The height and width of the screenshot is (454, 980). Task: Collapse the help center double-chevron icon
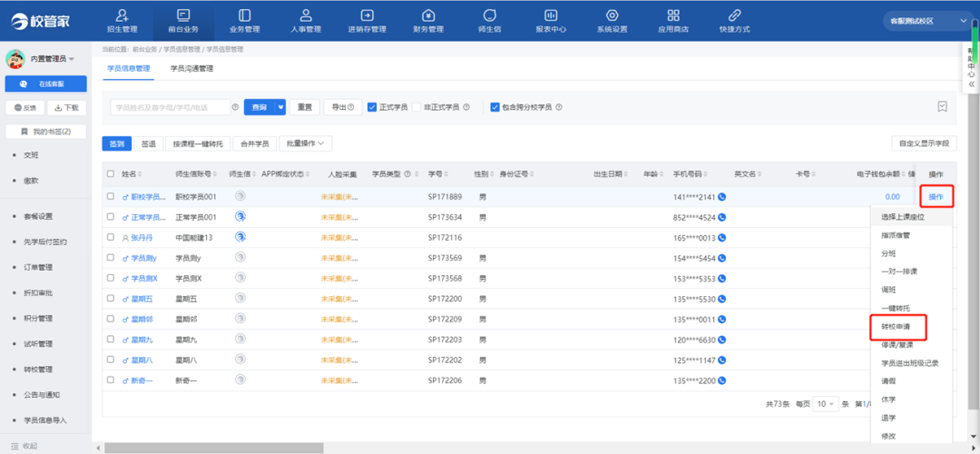[971, 84]
